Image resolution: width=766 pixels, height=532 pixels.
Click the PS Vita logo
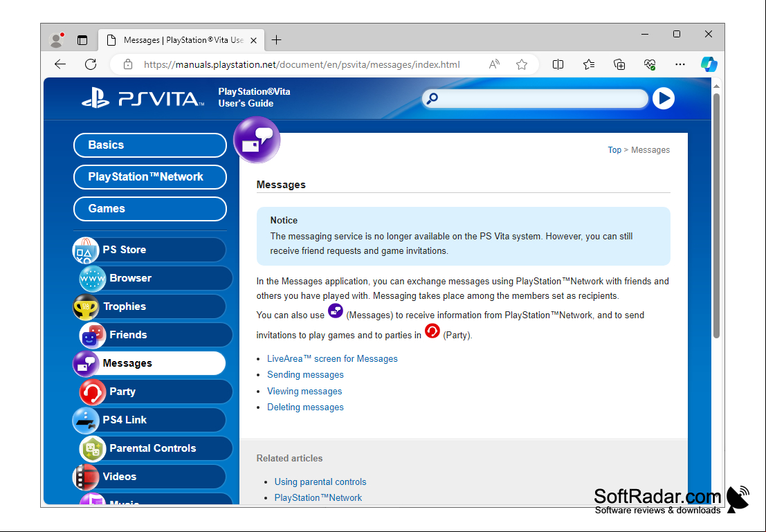coord(143,98)
